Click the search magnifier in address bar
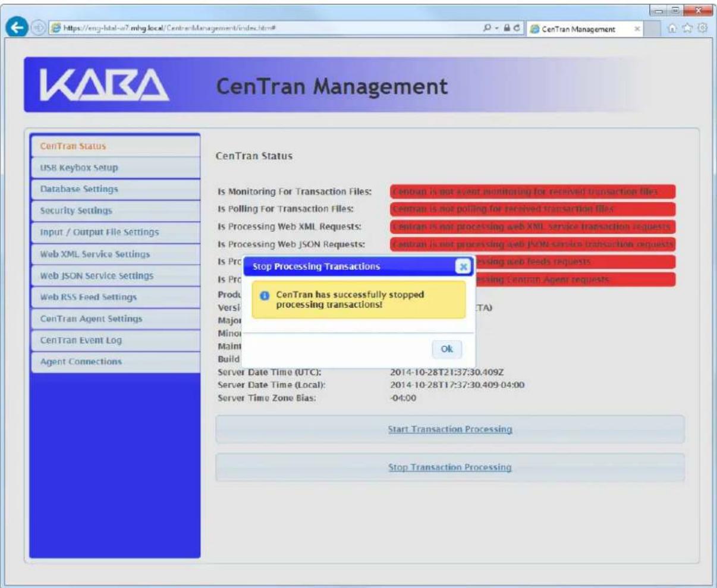The width and height of the screenshot is (717, 588). [x=488, y=29]
